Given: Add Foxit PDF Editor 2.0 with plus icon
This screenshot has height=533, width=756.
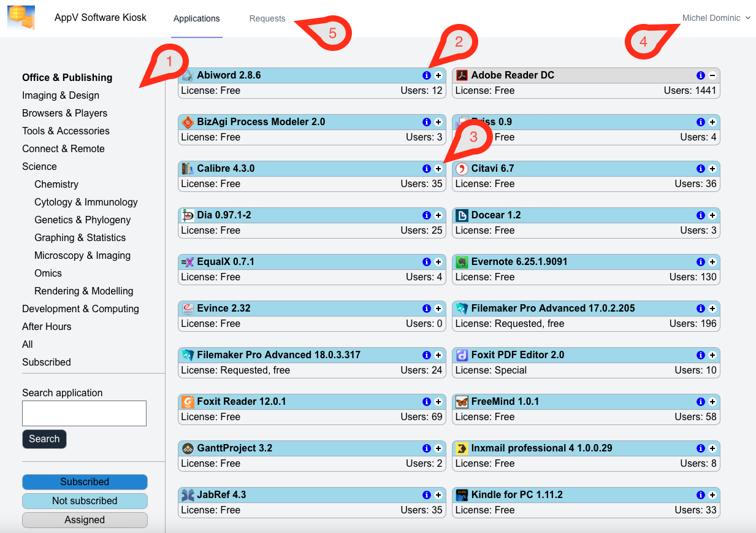Looking at the screenshot, I should (x=712, y=355).
